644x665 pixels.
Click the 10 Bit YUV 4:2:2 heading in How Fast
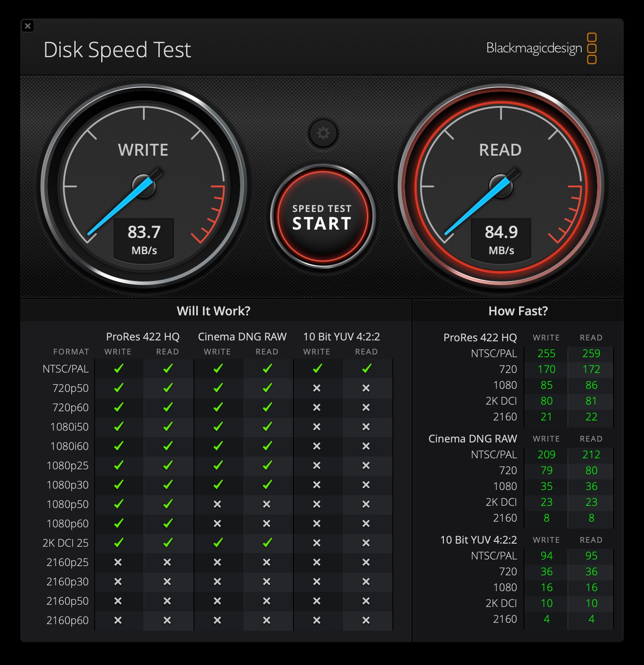click(x=479, y=540)
